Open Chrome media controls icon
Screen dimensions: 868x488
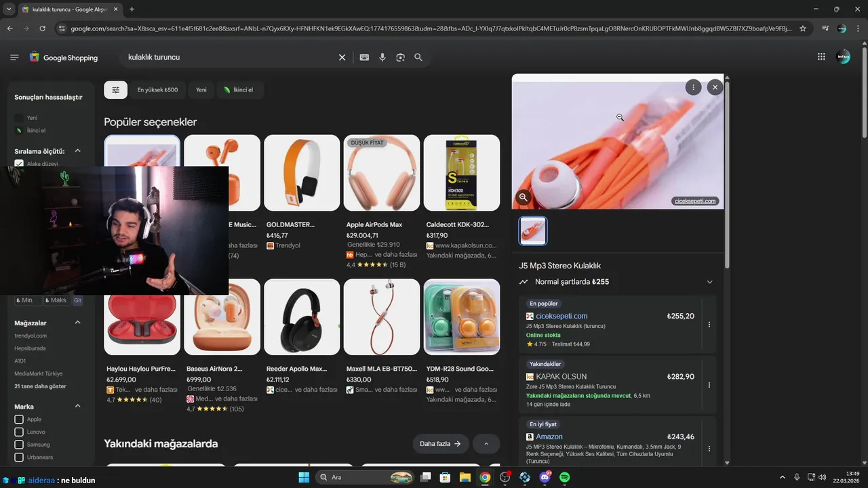coord(825,28)
